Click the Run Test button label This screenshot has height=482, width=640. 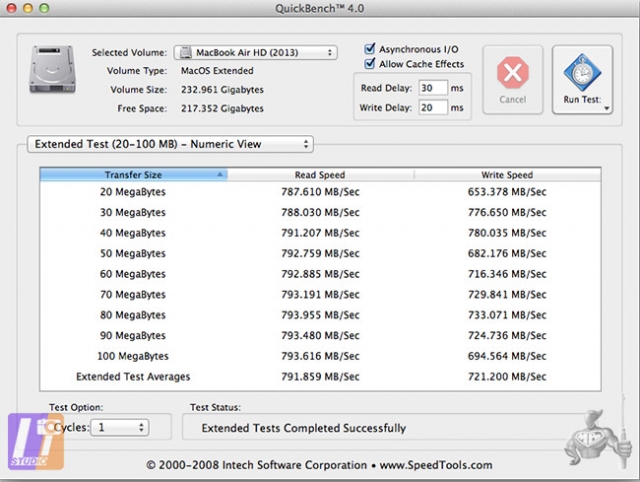[582, 100]
